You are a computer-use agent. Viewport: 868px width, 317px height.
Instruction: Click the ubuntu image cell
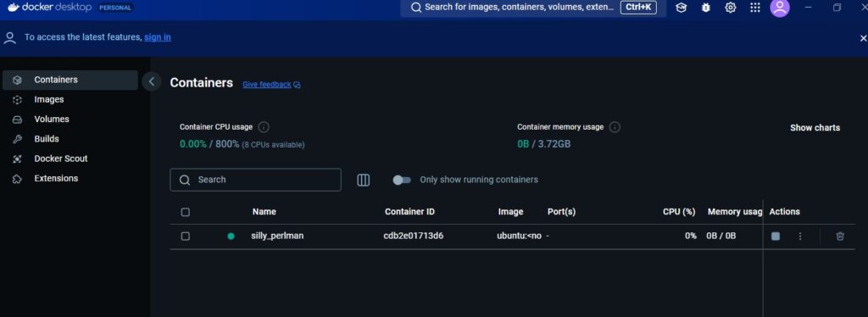(519, 236)
